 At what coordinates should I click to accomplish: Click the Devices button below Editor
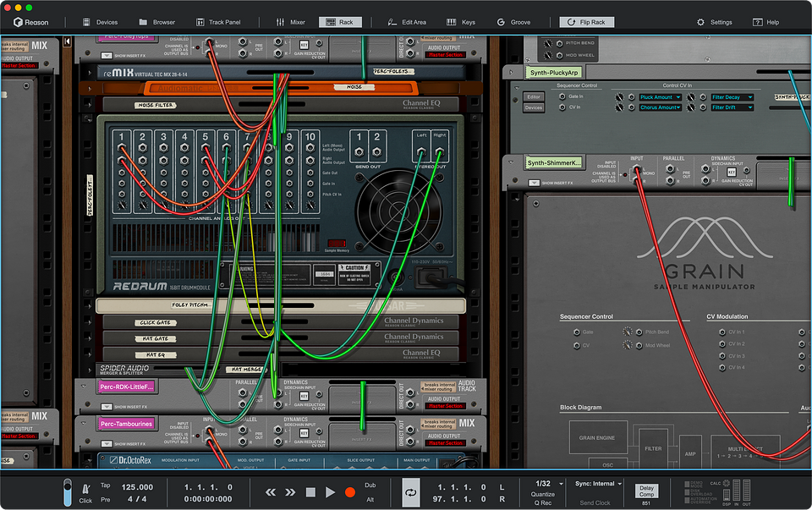coord(534,107)
